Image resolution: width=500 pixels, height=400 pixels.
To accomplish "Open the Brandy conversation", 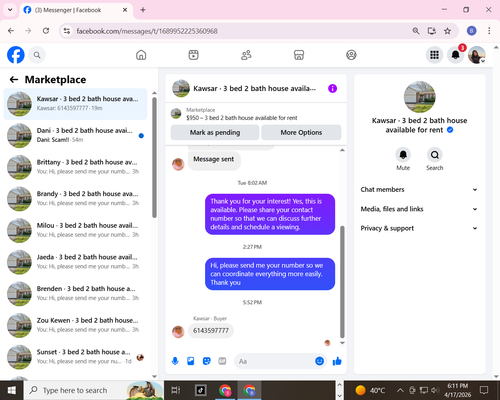I will 75,199.
